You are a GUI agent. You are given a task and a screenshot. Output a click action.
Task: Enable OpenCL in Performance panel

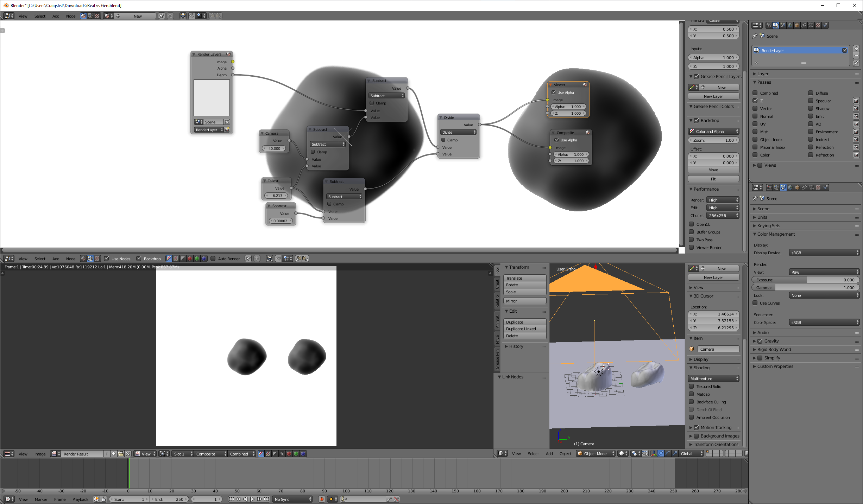tap(691, 224)
